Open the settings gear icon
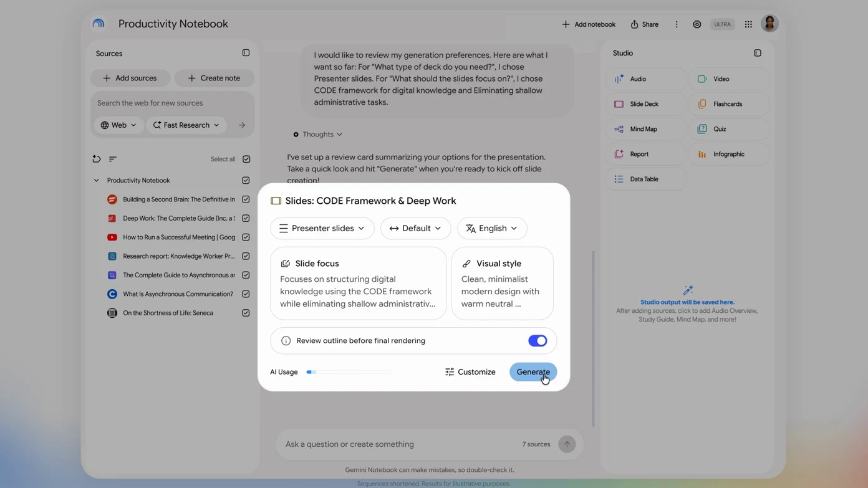 point(697,24)
